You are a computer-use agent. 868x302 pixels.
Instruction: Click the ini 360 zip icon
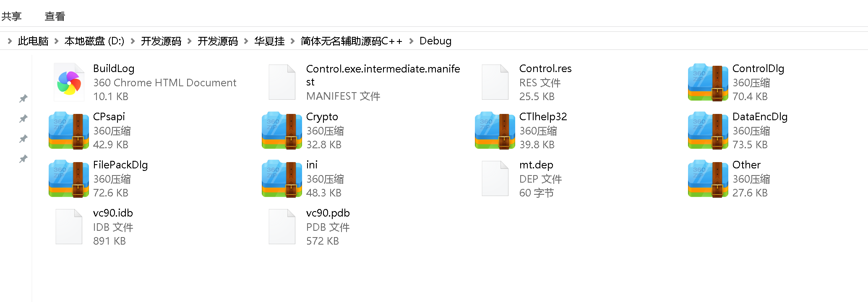click(282, 178)
